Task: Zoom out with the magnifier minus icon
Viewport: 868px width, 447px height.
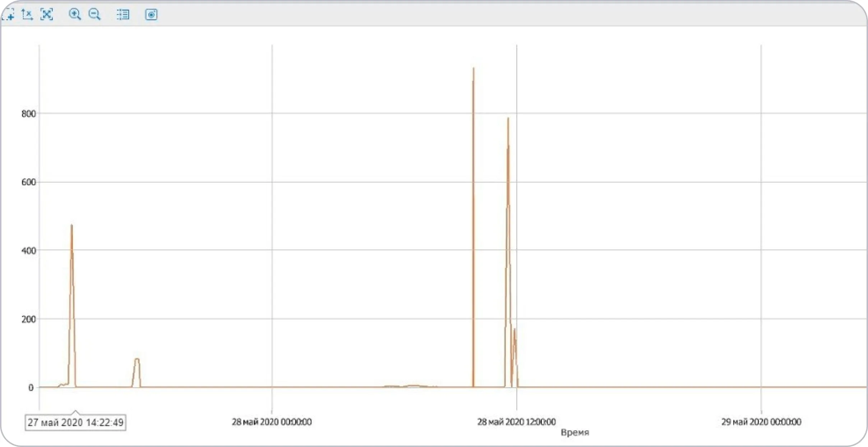Action: tap(94, 14)
